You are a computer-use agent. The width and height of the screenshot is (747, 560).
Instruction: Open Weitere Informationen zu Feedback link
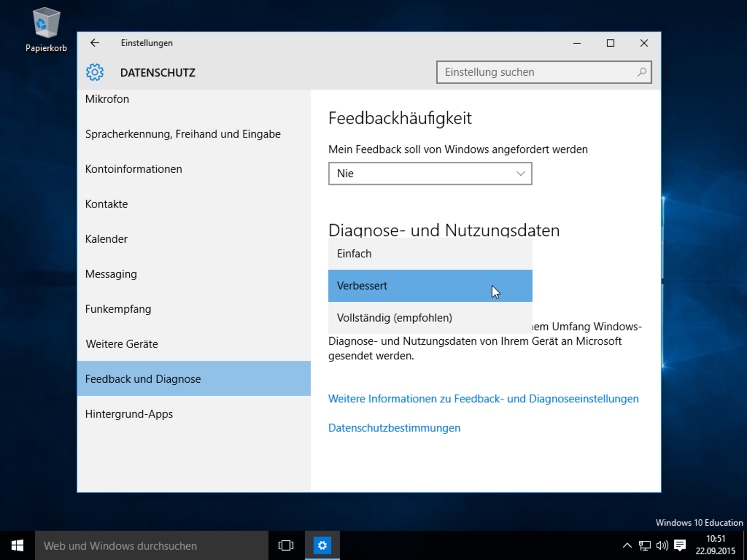483,399
